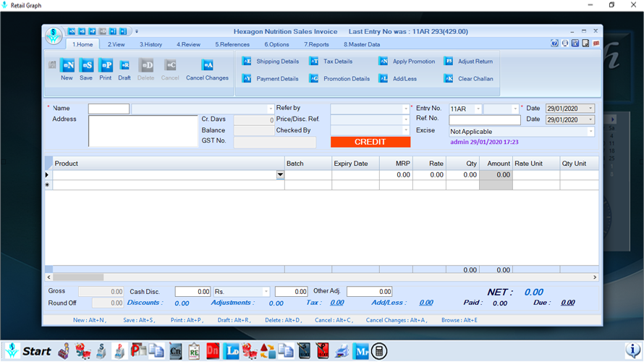Click the round application logo button
644x362 pixels.
click(x=54, y=35)
